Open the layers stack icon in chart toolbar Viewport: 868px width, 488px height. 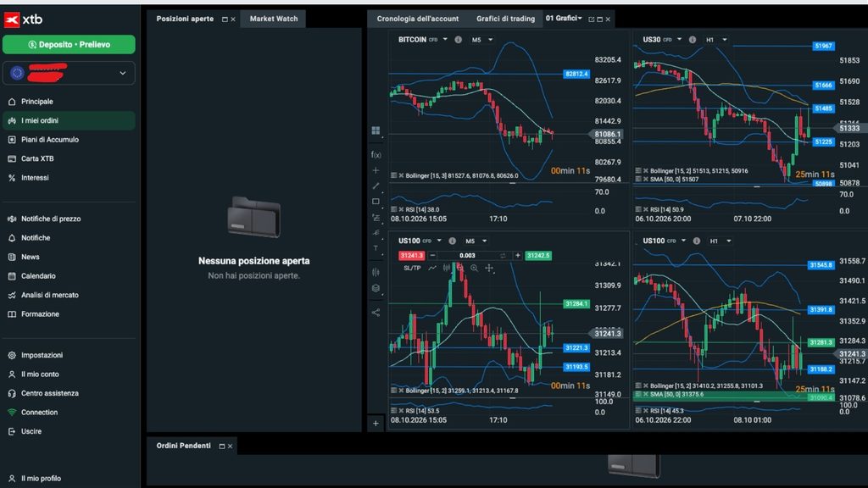coord(376,288)
